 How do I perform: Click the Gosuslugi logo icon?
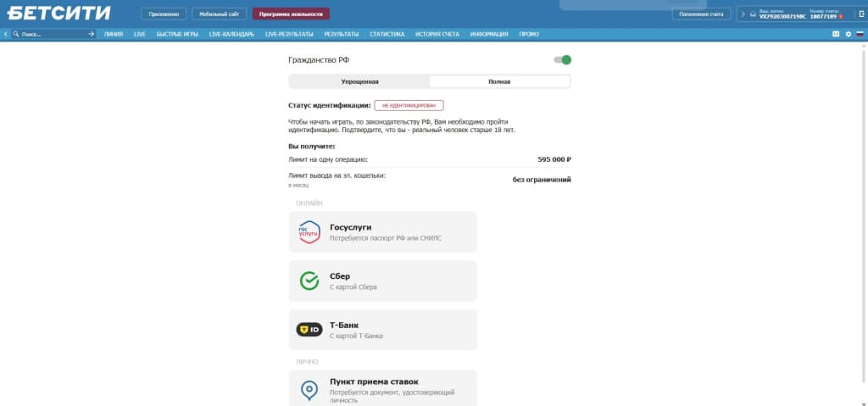tap(309, 232)
